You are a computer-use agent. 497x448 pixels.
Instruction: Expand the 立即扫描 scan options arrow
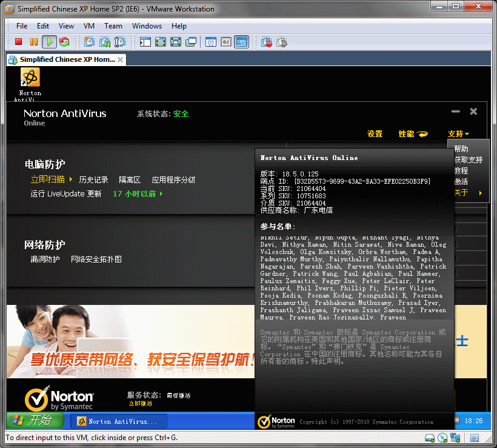pyautogui.click(x=71, y=179)
